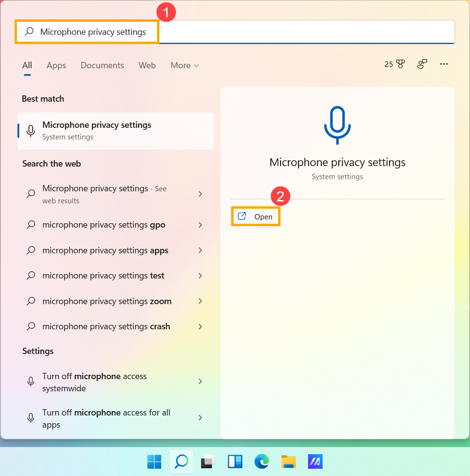Click search icon beside 'settings zoom' suggestion
The height and width of the screenshot is (476, 470).
pos(31,301)
